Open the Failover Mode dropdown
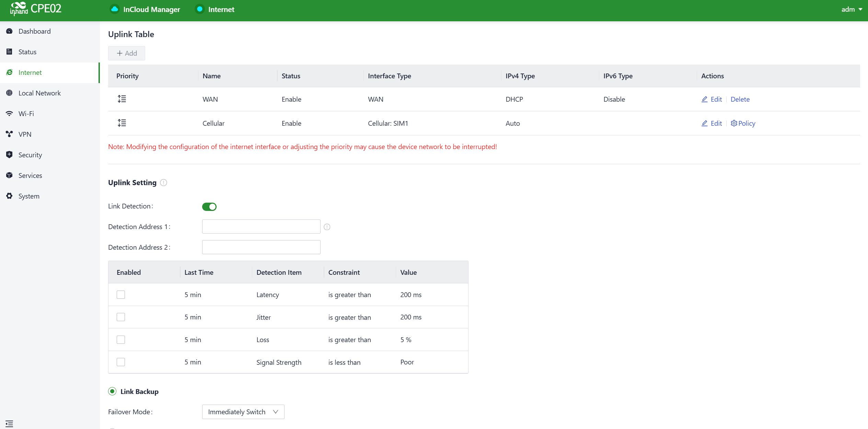The width and height of the screenshot is (868, 429). [x=243, y=412]
